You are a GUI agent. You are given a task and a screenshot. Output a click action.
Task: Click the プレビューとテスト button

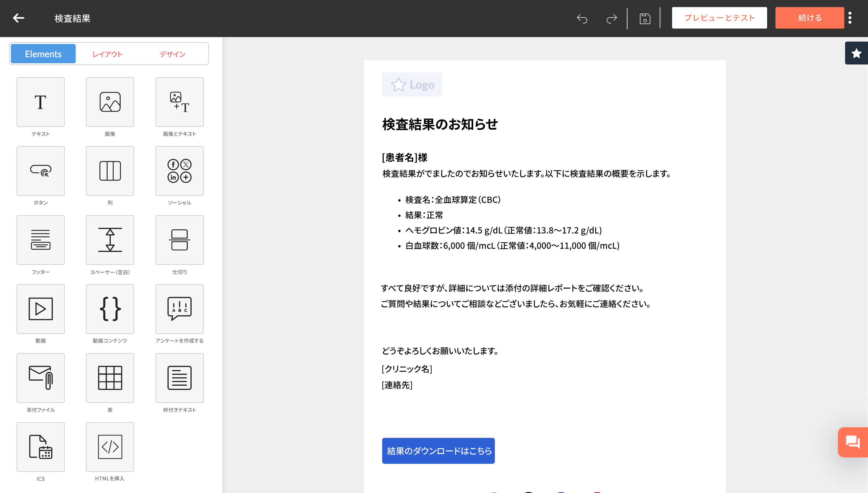coord(719,17)
